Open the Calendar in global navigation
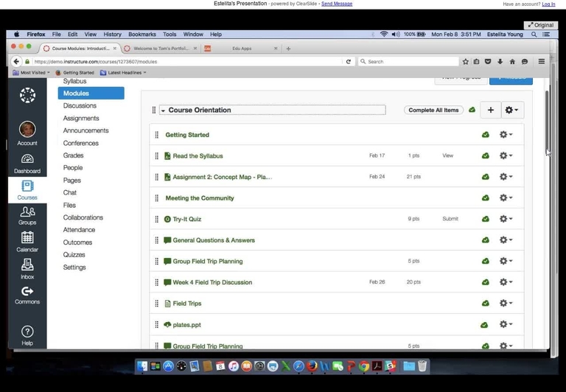Image resolution: width=566 pixels, height=392 pixels. pyautogui.click(x=27, y=242)
